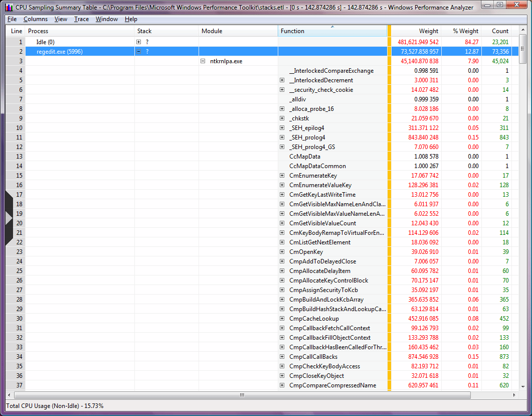Expand the CmpCompareCompressedName function row
The image size is (532, 416).
(282, 385)
